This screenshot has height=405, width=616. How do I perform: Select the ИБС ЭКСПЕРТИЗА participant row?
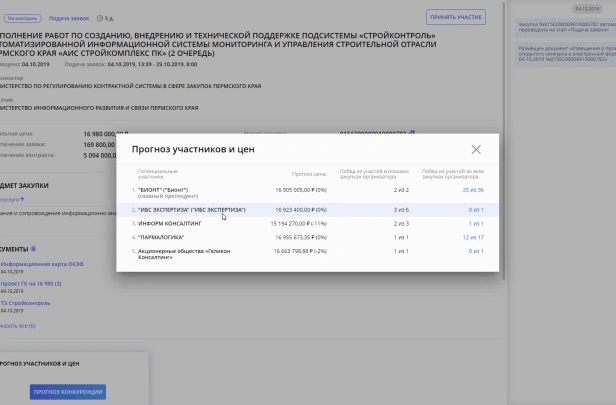coord(308,210)
